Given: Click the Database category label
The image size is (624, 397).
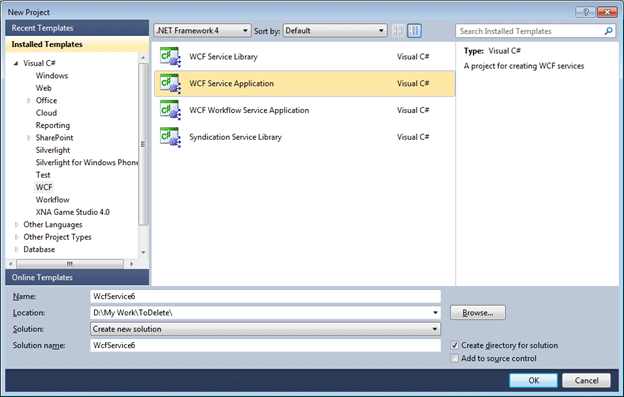Looking at the screenshot, I should (39, 249).
